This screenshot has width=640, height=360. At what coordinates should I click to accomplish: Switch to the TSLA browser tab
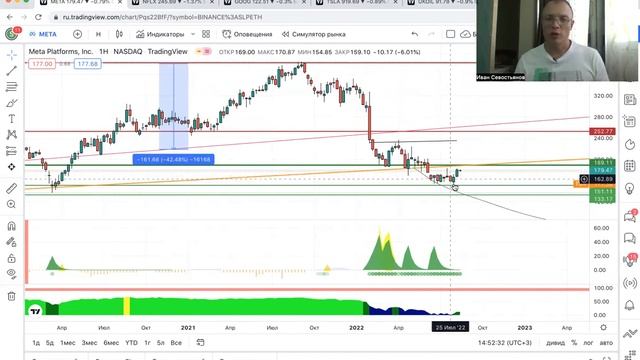358,2
